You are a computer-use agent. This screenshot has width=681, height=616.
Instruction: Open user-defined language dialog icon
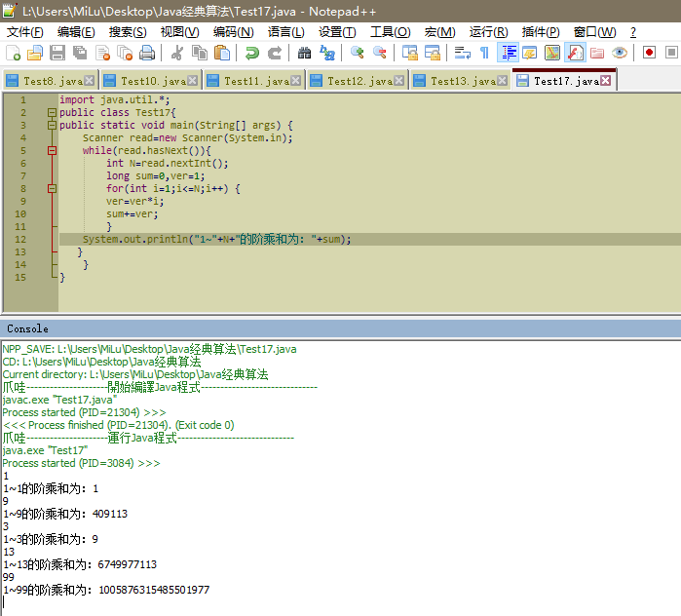point(530,53)
